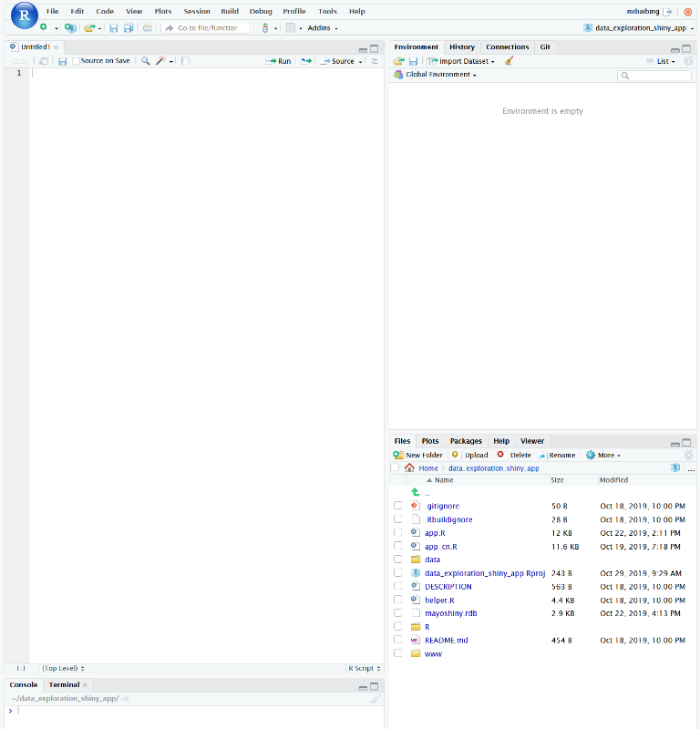
Task: Click the code tools magic wand icon
Action: 160,61
